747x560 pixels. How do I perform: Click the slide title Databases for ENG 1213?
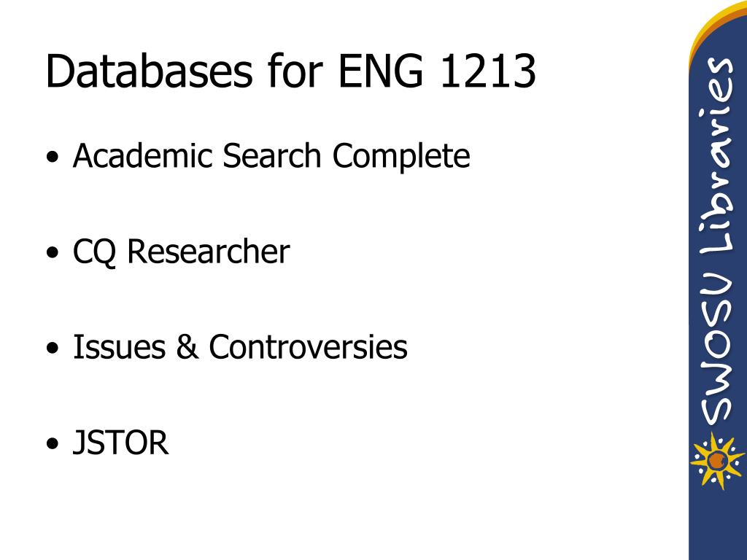(291, 71)
